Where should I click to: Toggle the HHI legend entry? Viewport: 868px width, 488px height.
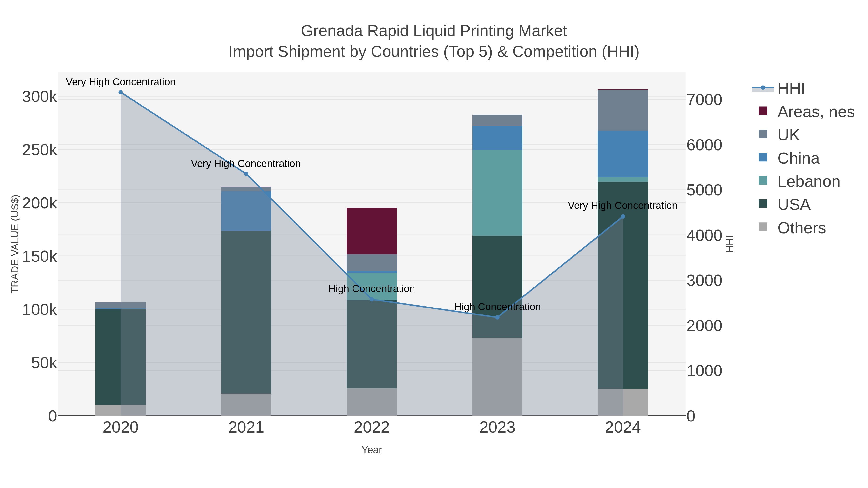click(x=778, y=89)
